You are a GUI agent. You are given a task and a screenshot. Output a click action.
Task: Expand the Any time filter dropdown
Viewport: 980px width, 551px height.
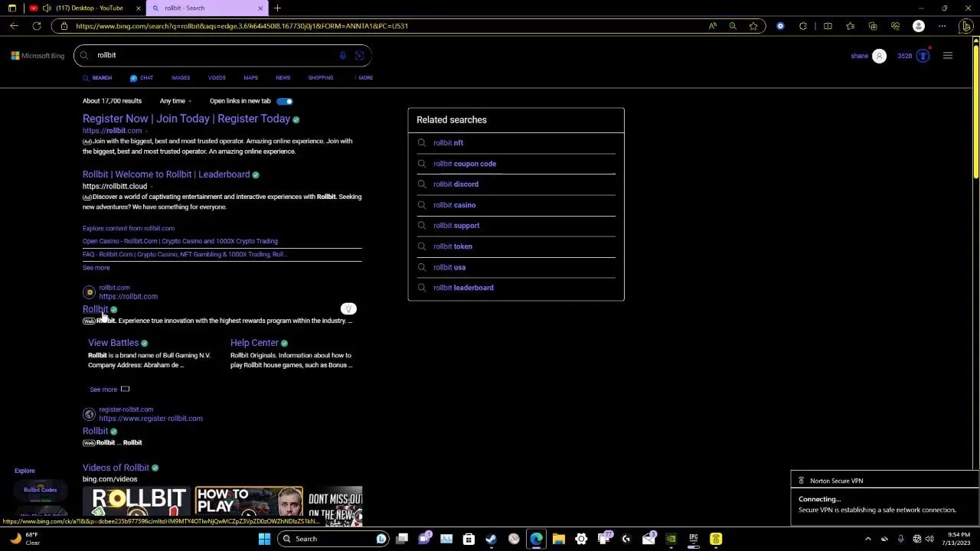(x=175, y=101)
